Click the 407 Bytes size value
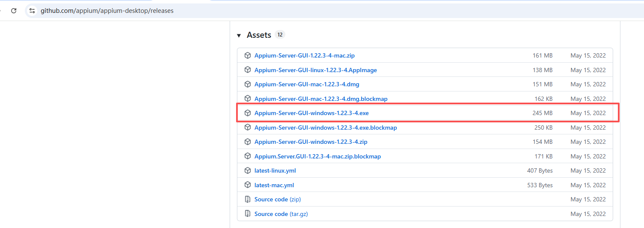Image resolution: width=644 pixels, height=228 pixels. 540,170
